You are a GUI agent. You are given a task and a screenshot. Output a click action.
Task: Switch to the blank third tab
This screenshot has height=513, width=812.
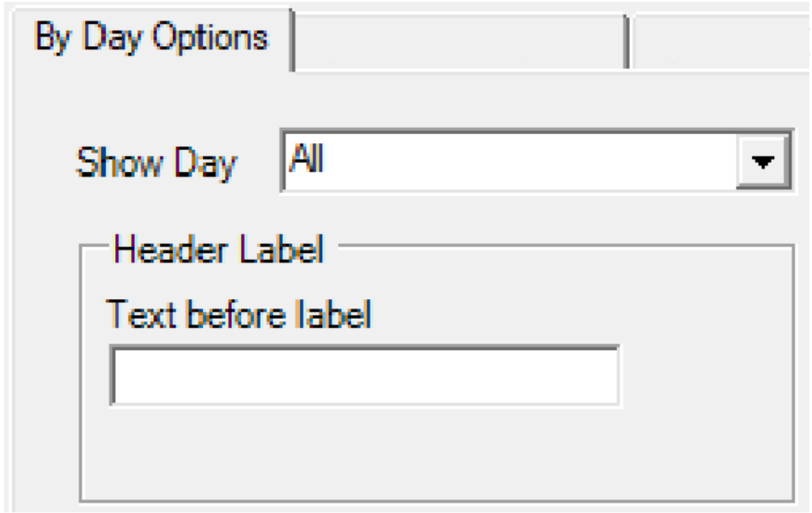[719, 42]
